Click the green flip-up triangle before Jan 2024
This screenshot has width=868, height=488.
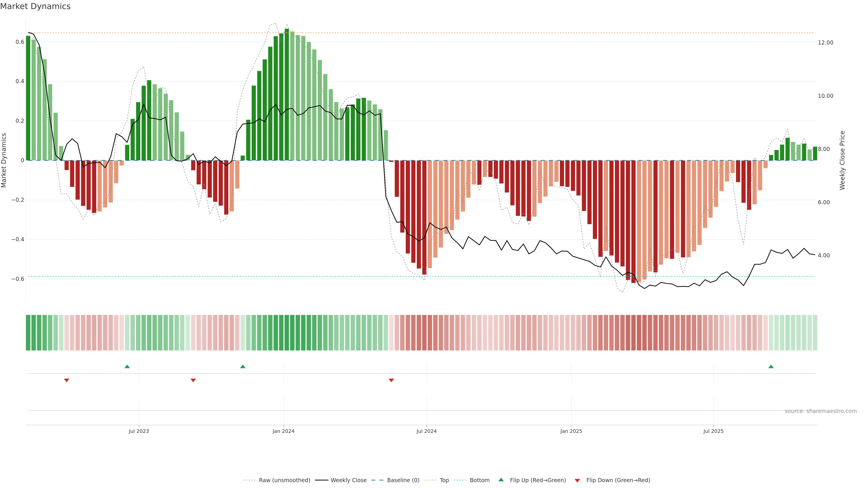[x=243, y=366]
